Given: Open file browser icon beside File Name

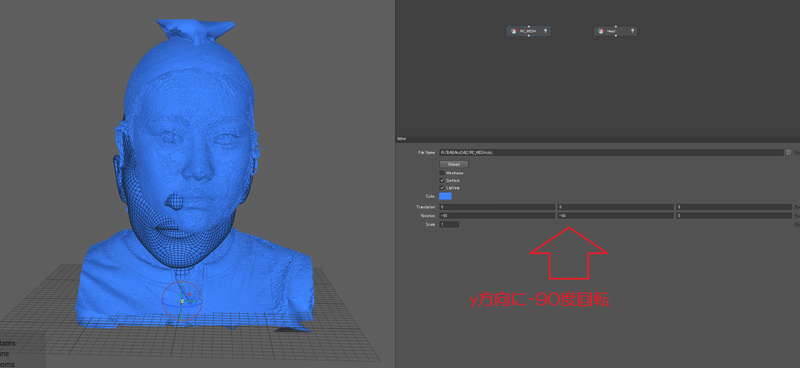Looking at the screenshot, I should coord(789,152).
